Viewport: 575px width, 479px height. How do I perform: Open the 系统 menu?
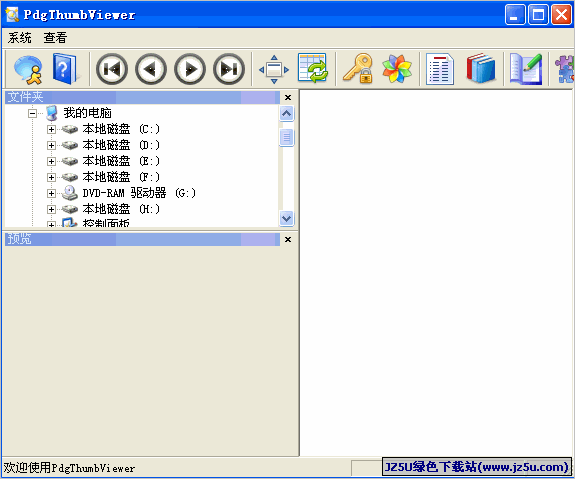[x=19, y=38]
